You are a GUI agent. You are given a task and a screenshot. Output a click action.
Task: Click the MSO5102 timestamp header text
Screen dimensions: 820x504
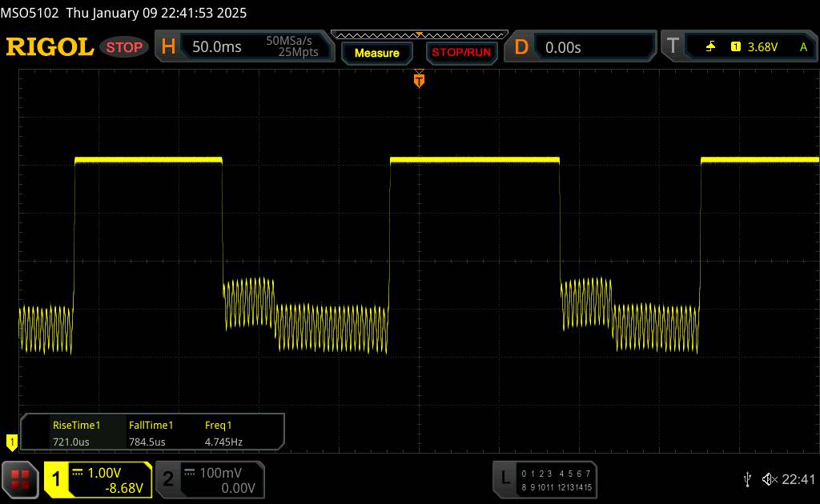(123, 13)
